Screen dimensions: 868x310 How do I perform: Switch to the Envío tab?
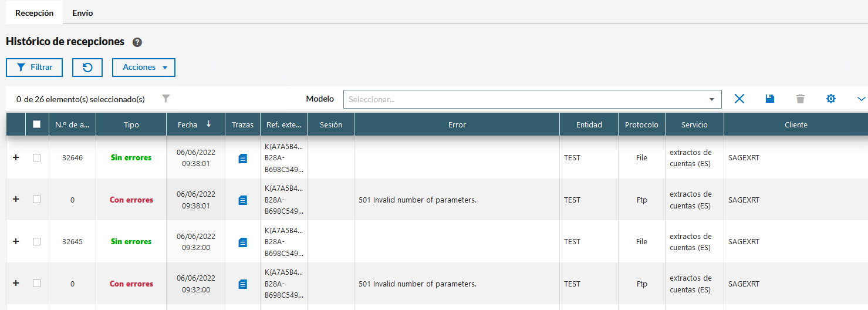(82, 13)
